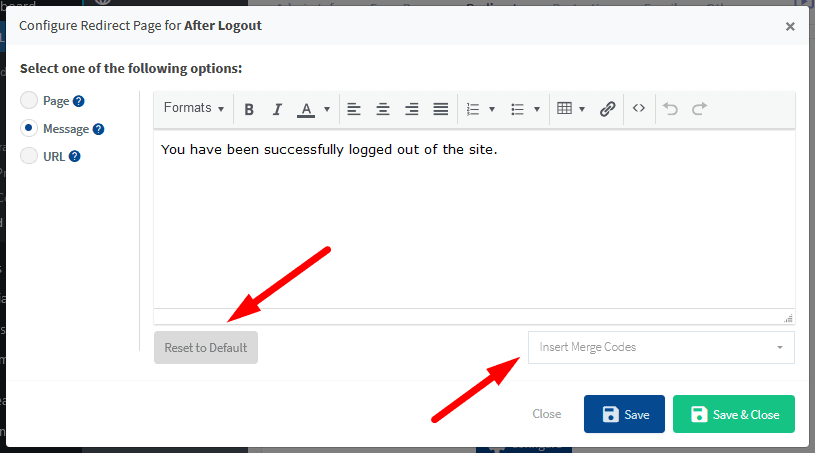Select the Page radio option
The image size is (815, 453).
(x=29, y=100)
